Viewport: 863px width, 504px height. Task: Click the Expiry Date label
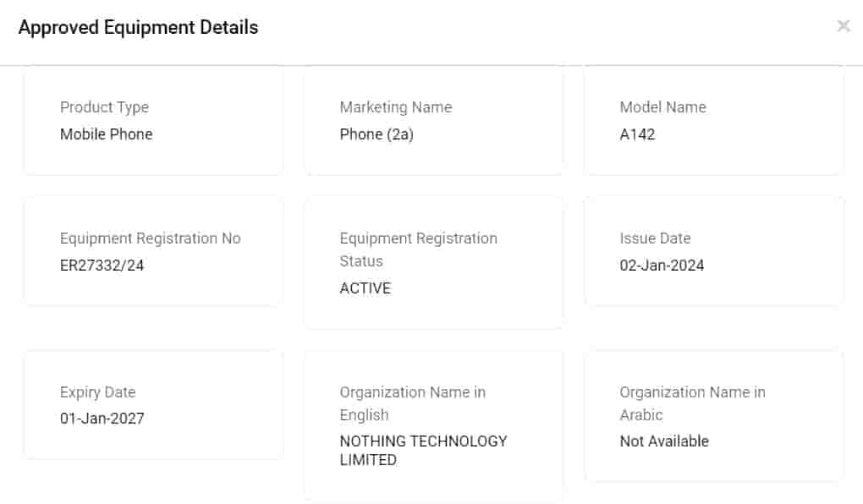[97, 392]
